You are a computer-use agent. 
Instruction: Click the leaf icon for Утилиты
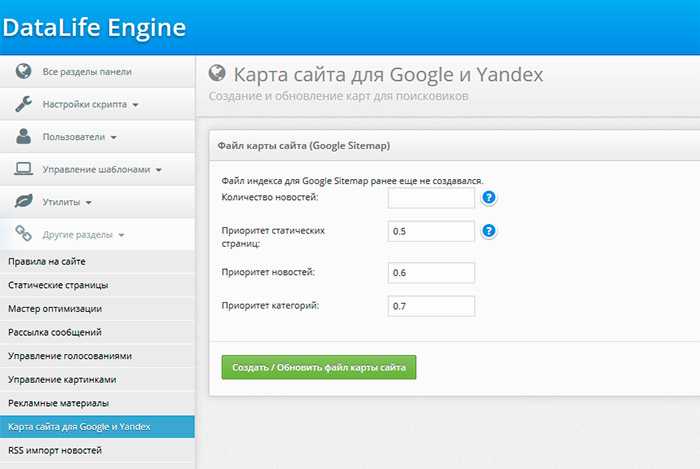(23, 201)
